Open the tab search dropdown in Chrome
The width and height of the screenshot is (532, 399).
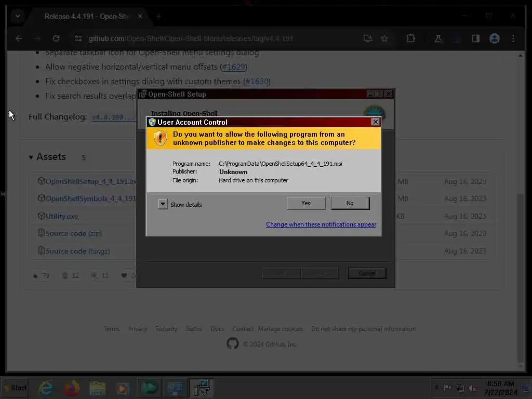pos(17,16)
